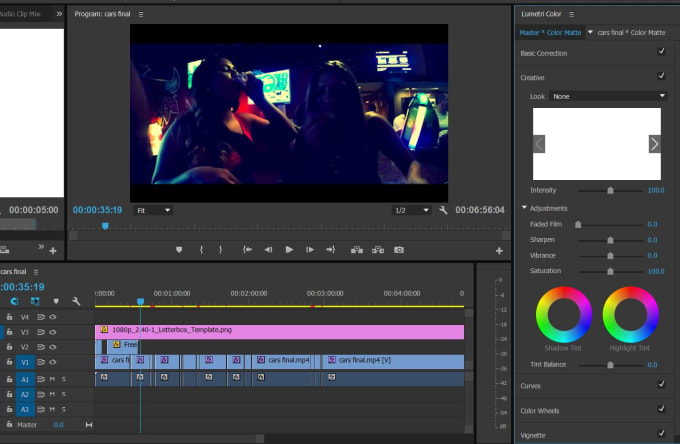
Task: Open Lumetri Color panel menu
Action: click(572, 14)
